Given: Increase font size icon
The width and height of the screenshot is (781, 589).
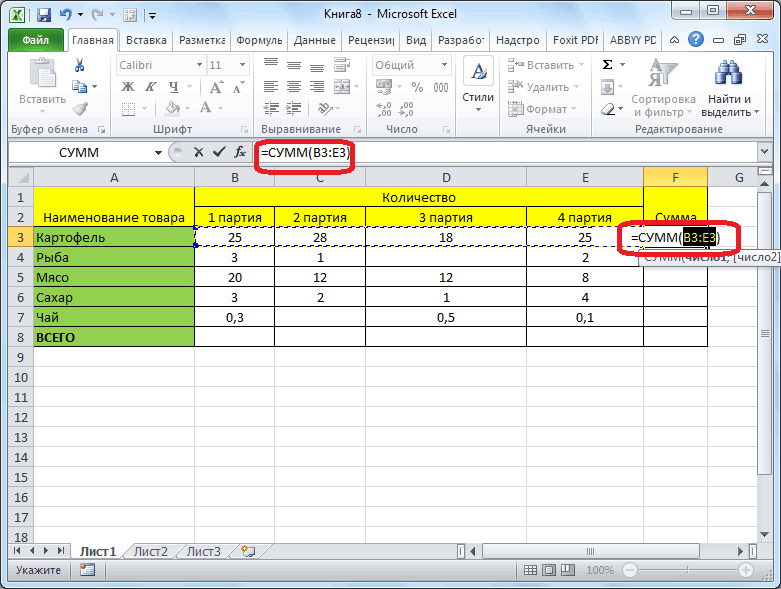Looking at the screenshot, I should coord(216,87).
